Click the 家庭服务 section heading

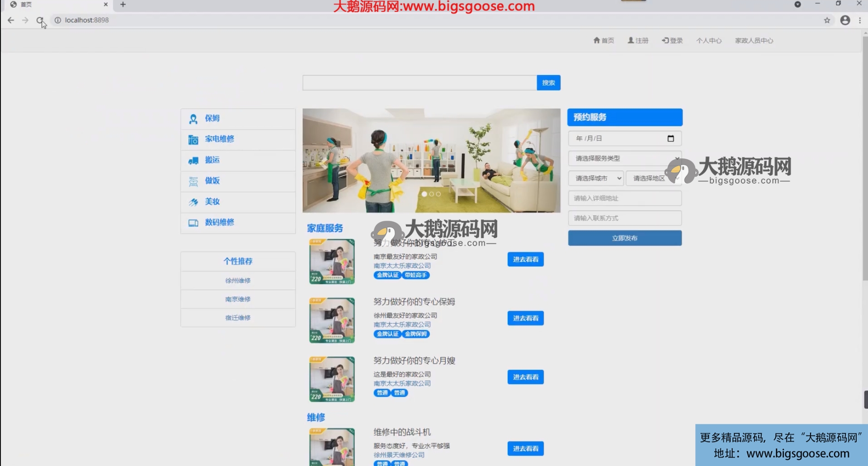pos(325,228)
